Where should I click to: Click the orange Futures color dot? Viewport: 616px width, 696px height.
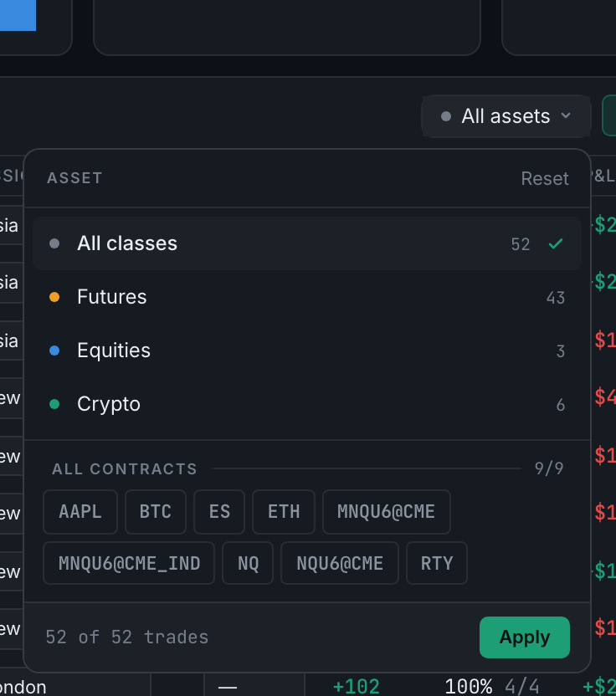pyautogui.click(x=54, y=297)
